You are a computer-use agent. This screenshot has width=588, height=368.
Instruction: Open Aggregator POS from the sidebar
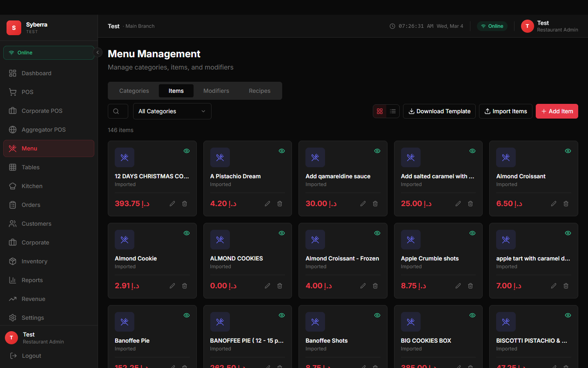point(44,130)
